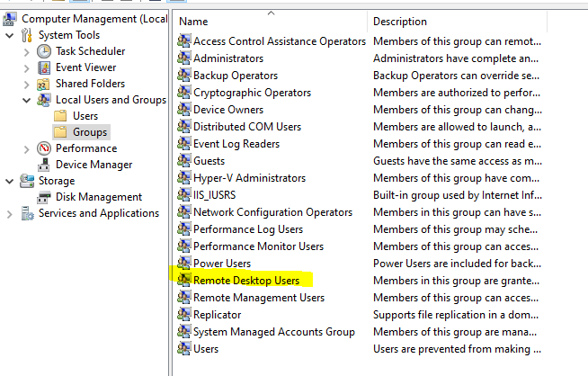
Task: Click description 'Guests have the same access'
Action: [458, 161]
